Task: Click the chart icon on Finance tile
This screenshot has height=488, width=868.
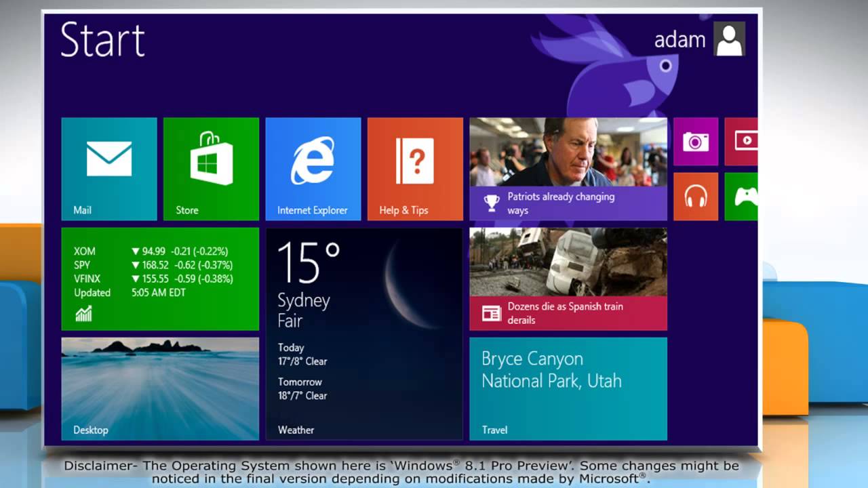Action: 83,313
